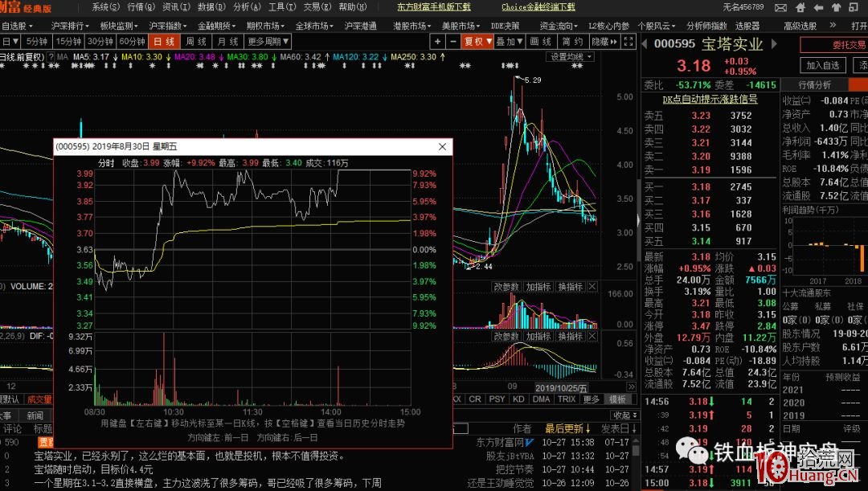
Task: Select the 5分钟 period
Action: 36,42
